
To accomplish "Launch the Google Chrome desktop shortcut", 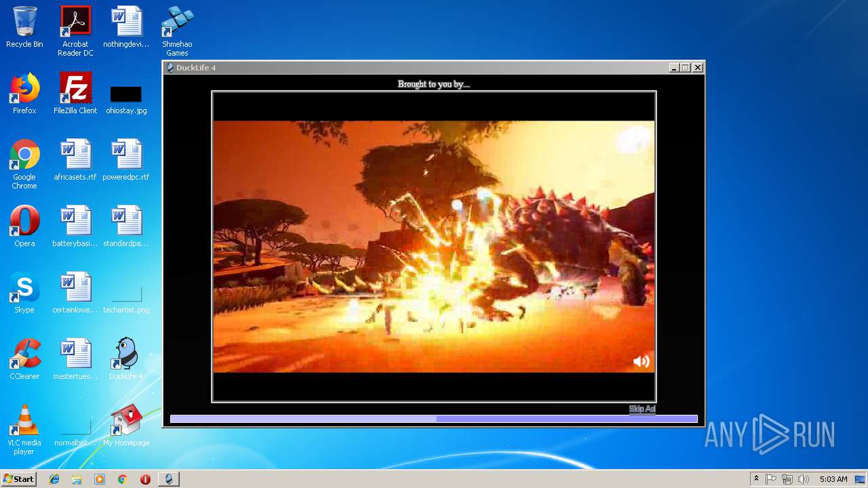I will point(24,165).
